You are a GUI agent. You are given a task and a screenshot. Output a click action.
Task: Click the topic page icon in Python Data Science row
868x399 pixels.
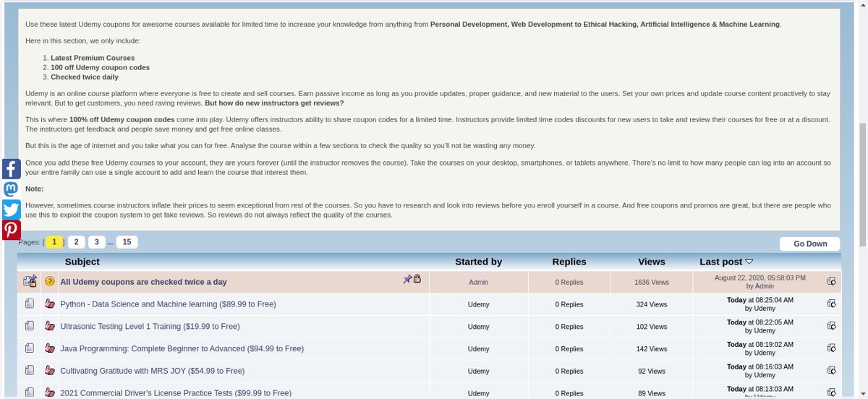[x=30, y=304]
